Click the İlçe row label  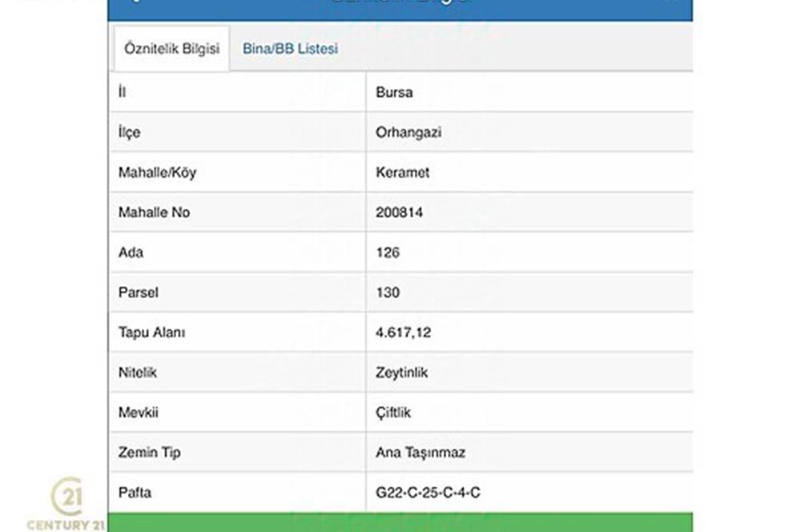click(x=129, y=132)
